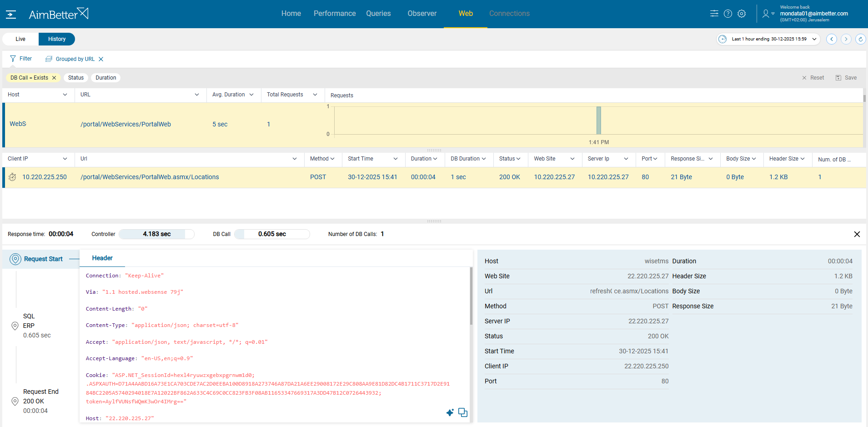The image size is (868, 427).
Task: Open the Performance tab
Action: coord(334,14)
